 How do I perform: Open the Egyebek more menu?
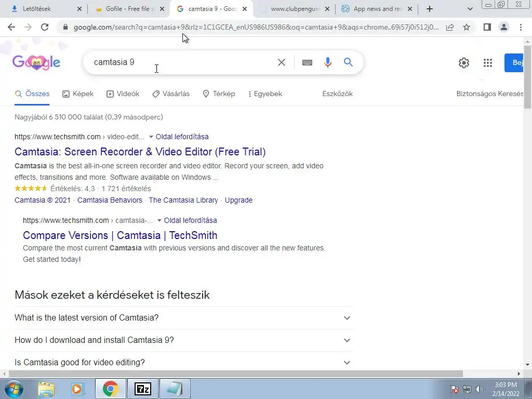[265, 94]
